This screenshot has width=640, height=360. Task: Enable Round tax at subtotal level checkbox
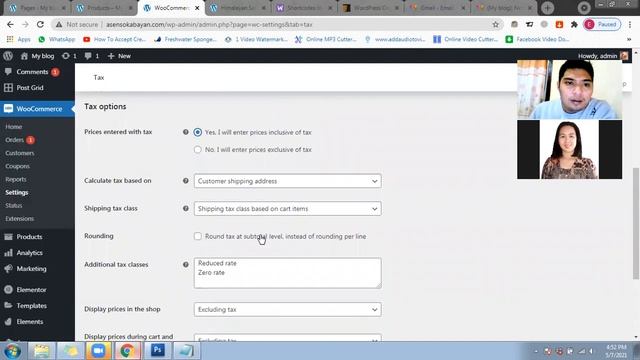click(x=198, y=236)
